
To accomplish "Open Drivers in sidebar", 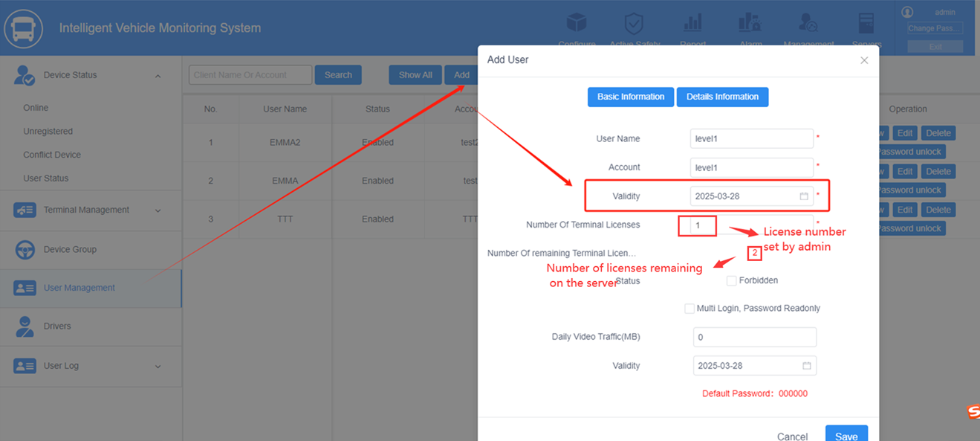I will pos(57,326).
